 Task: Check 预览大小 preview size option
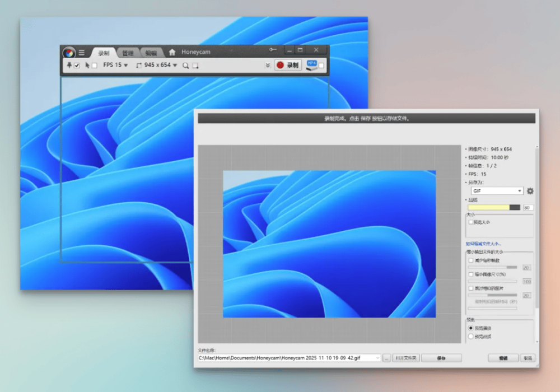(471, 222)
